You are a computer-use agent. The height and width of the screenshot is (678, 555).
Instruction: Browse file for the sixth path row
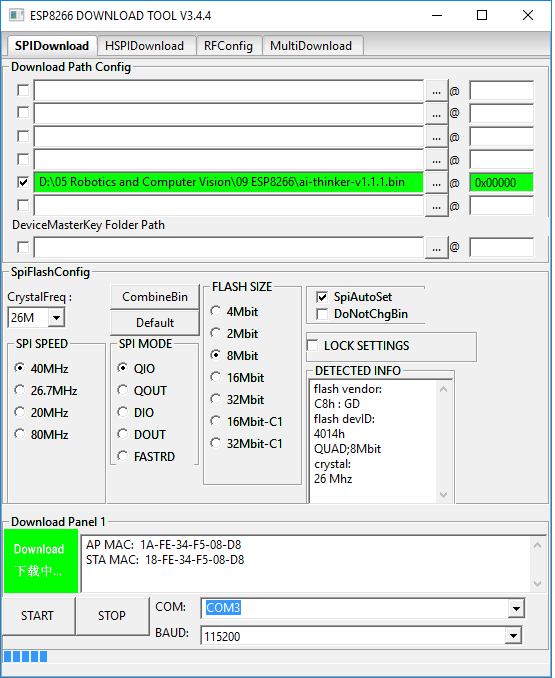(436, 205)
